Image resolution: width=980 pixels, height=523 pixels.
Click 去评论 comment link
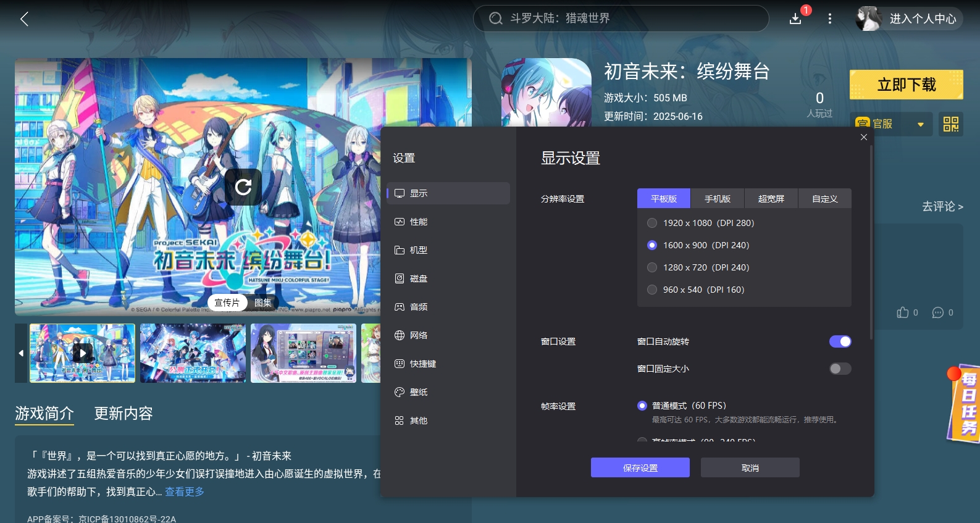click(942, 206)
